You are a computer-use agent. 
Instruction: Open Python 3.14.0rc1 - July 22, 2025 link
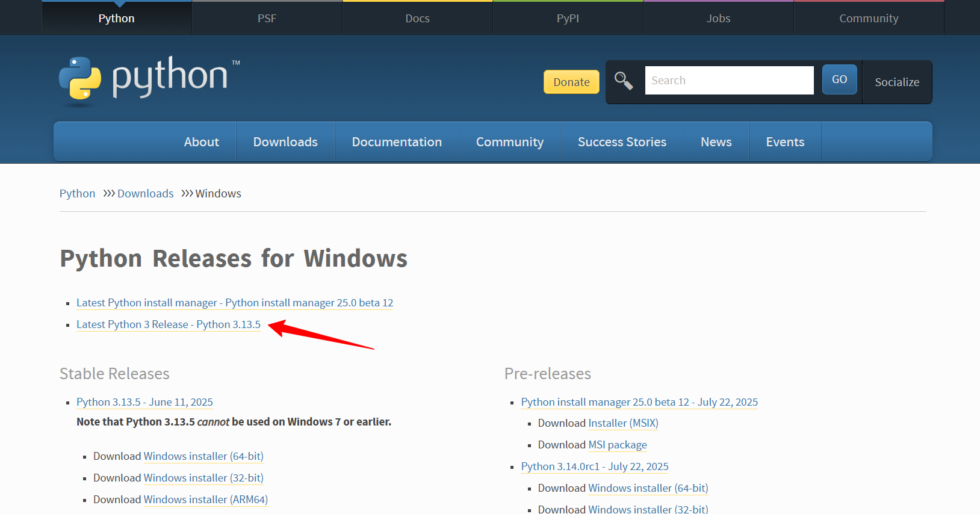click(595, 466)
